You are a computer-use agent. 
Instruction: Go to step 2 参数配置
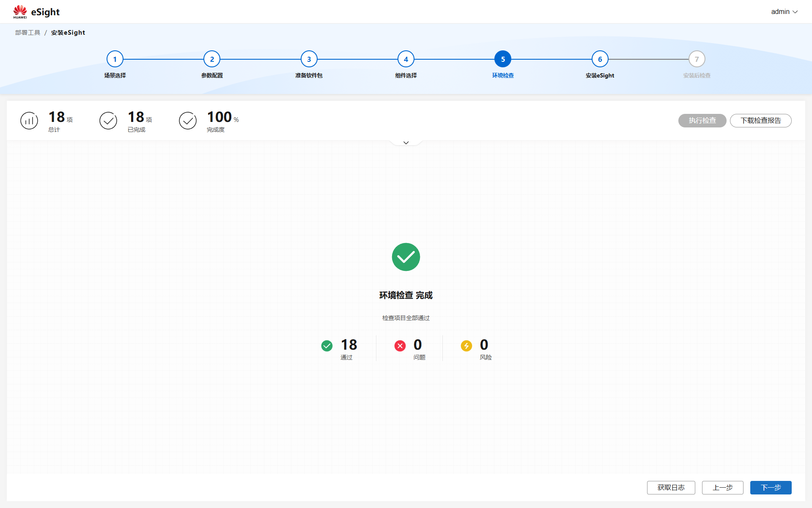tap(212, 59)
